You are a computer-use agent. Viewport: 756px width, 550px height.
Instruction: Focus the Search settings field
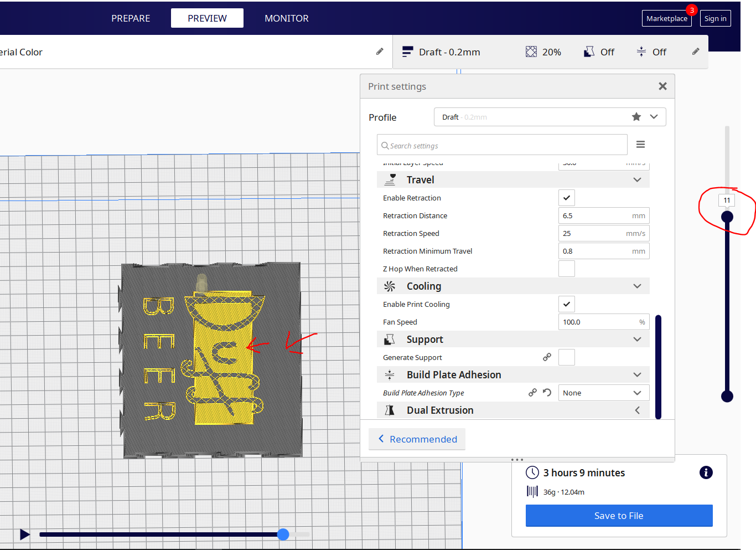(x=502, y=145)
